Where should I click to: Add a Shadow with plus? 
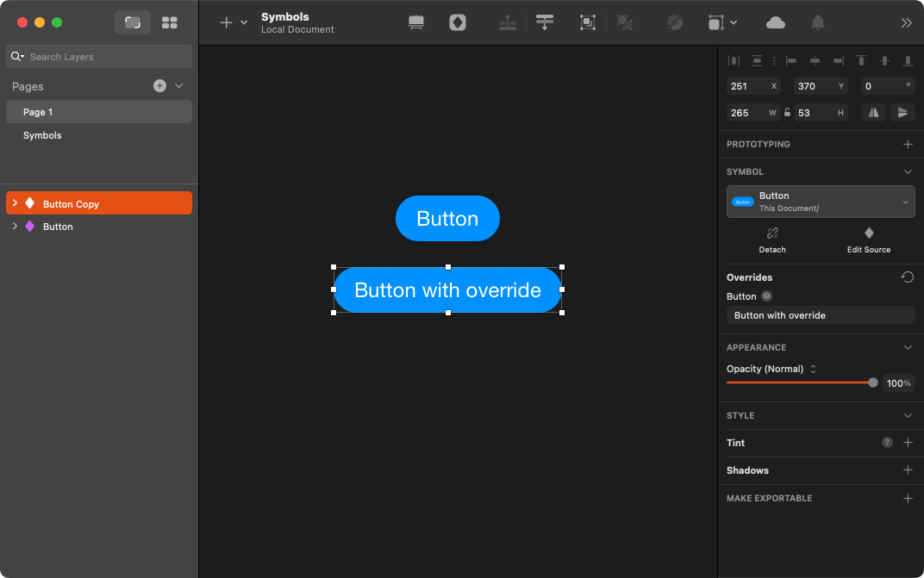click(908, 470)
